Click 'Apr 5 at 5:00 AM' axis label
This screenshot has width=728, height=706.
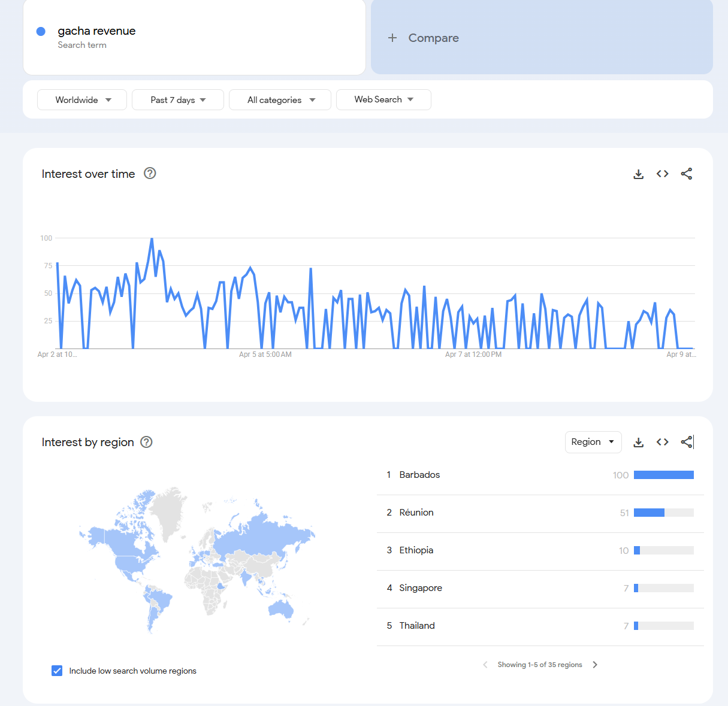click(265, 354)
